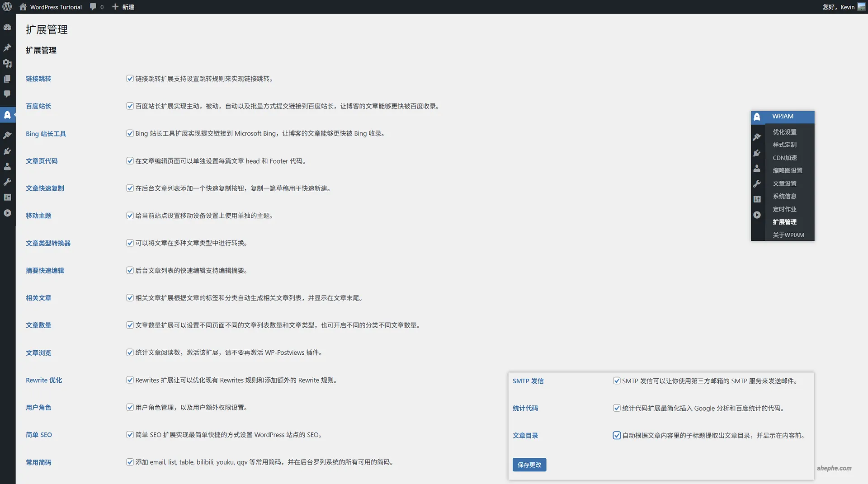The height and width of the screenshot is (484, 868).
Task: Select CDN加速 from the WPJAM menu
Action: [x=785, y=158]
